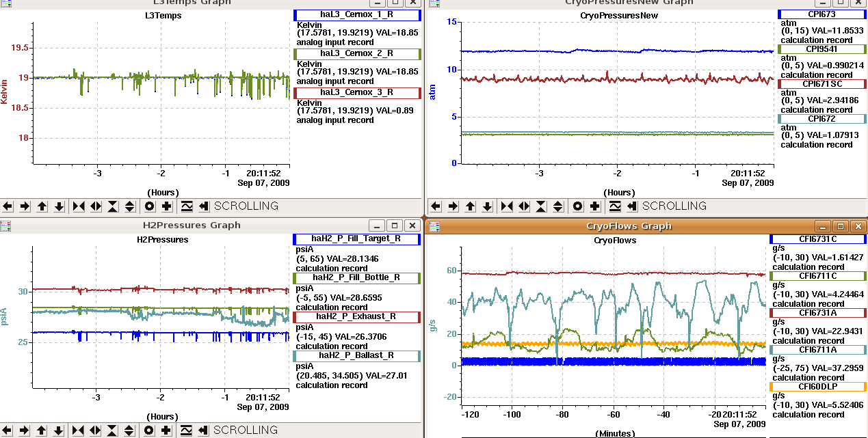
Task: Click circle auto-scale icon under H2Pressures graph
Action: 149,430
